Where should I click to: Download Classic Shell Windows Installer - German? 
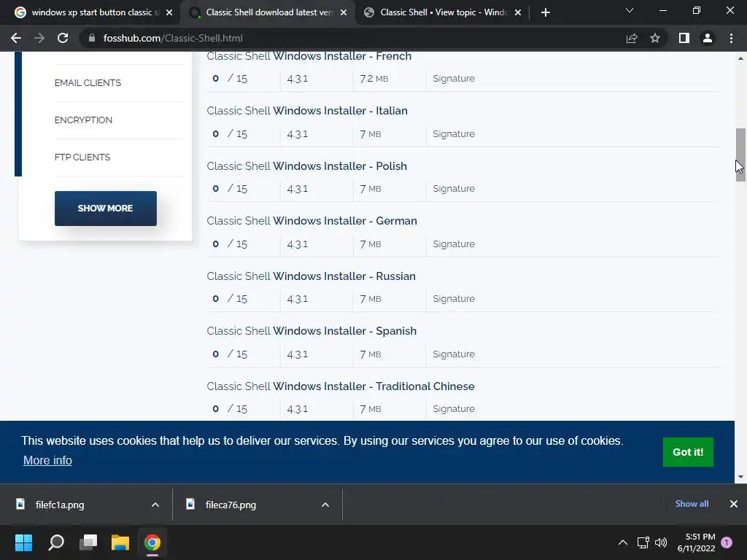point(311,221)
